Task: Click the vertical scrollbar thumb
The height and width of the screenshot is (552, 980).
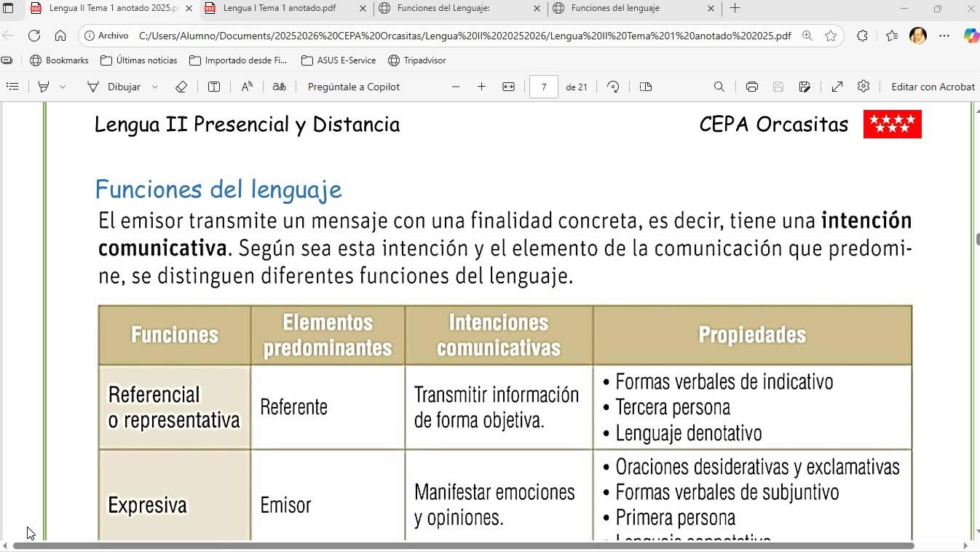Action: (977, 239)
